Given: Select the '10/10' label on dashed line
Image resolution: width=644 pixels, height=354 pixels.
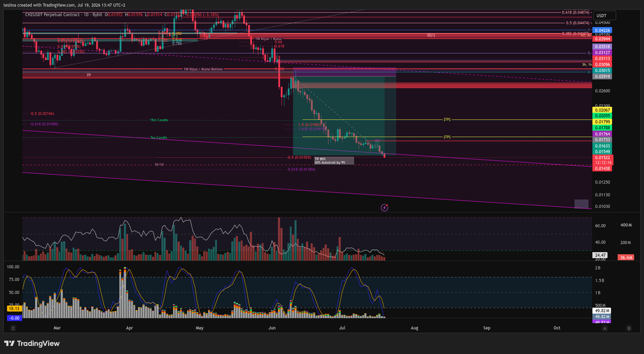Looking at the screenshot, I should pos(159,164).
